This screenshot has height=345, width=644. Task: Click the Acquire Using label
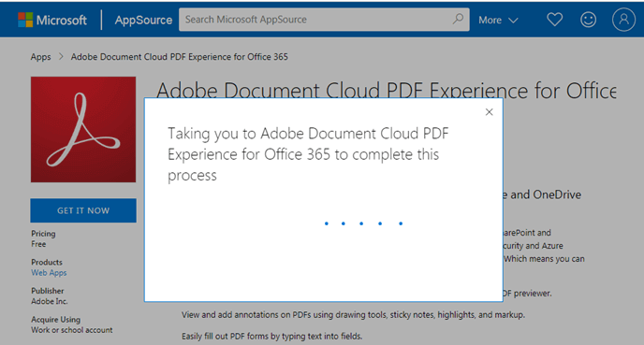click(56, 319)
